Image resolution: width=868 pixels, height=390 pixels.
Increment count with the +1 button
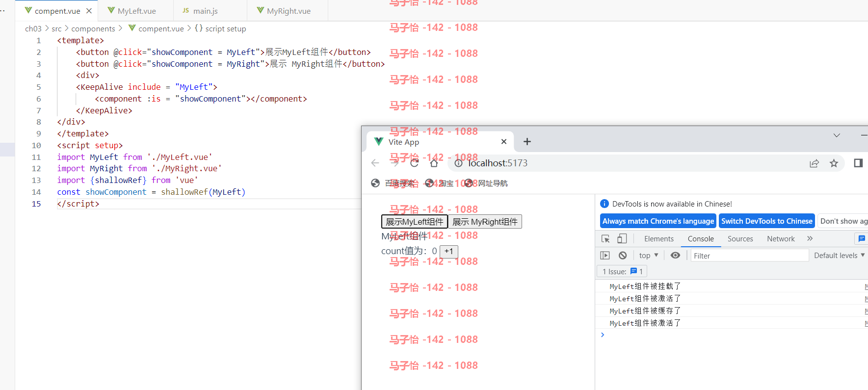coord(449,251)
